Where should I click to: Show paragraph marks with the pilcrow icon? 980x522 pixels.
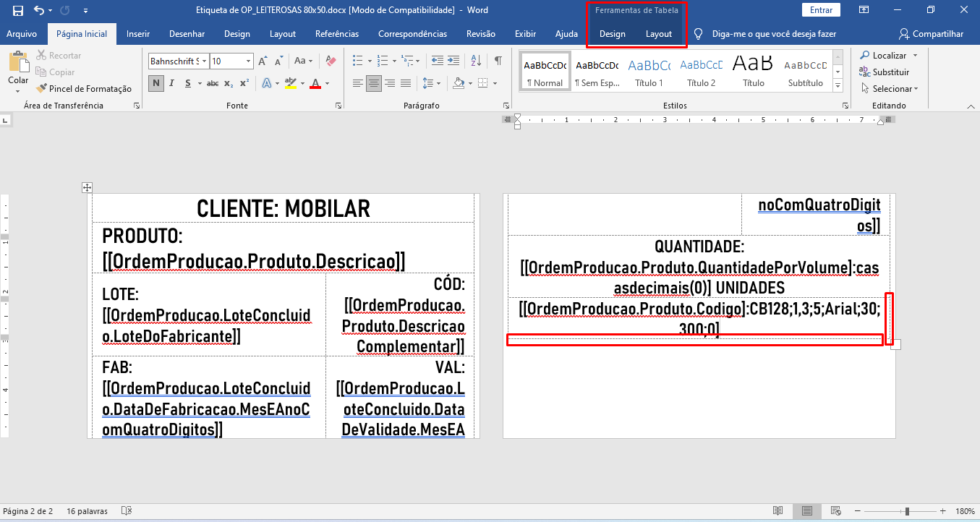click(x=498, y=61)
